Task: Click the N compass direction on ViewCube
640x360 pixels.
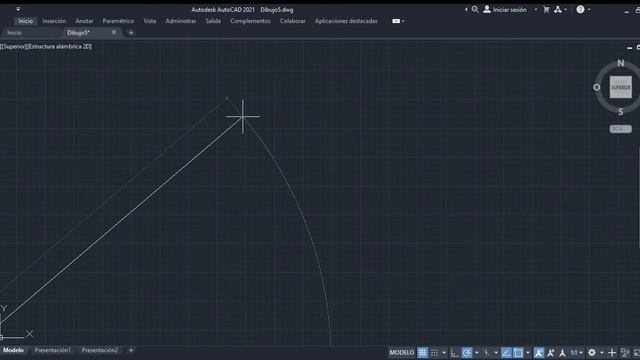Action: pos(621,63)
